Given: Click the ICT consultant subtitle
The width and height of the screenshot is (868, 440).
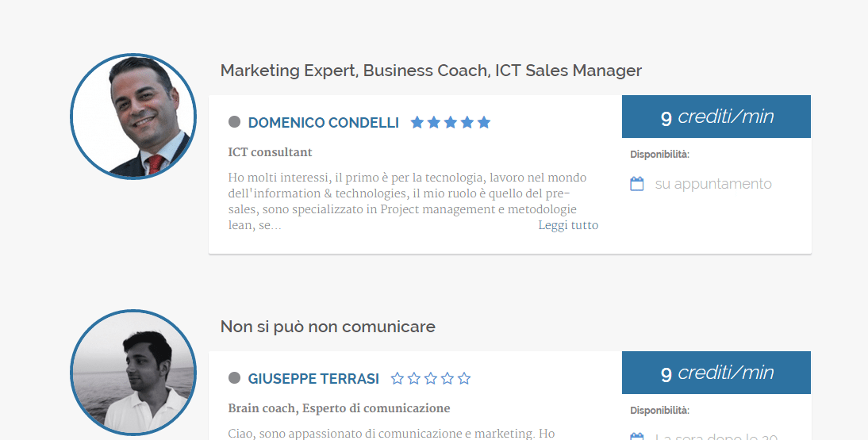Looking at the screenshot, I should (270, 152).
